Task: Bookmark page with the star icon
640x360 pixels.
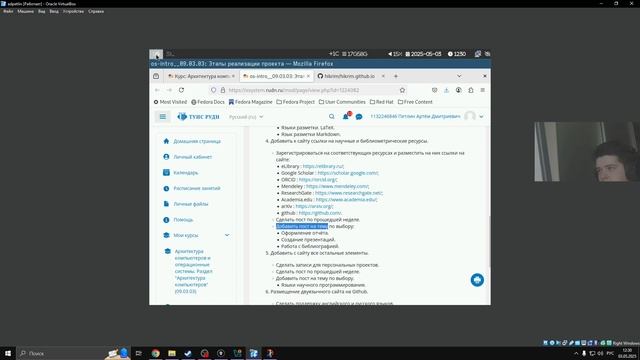Action: [402, 90]
